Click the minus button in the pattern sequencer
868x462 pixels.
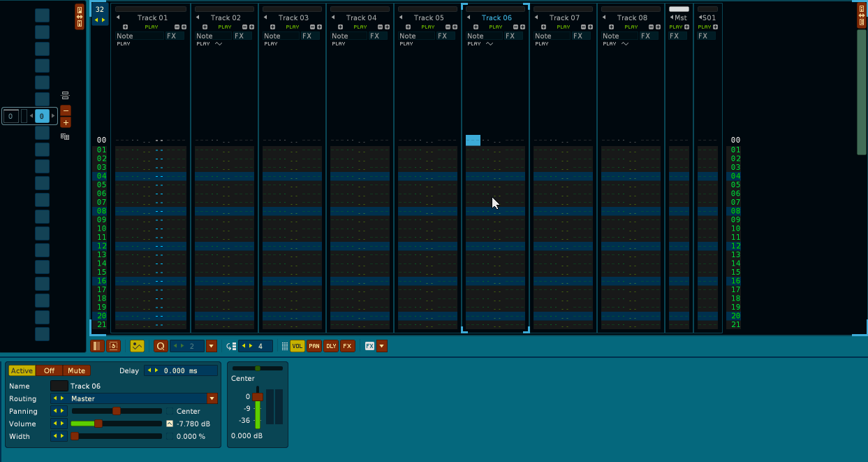coord(66,110)
